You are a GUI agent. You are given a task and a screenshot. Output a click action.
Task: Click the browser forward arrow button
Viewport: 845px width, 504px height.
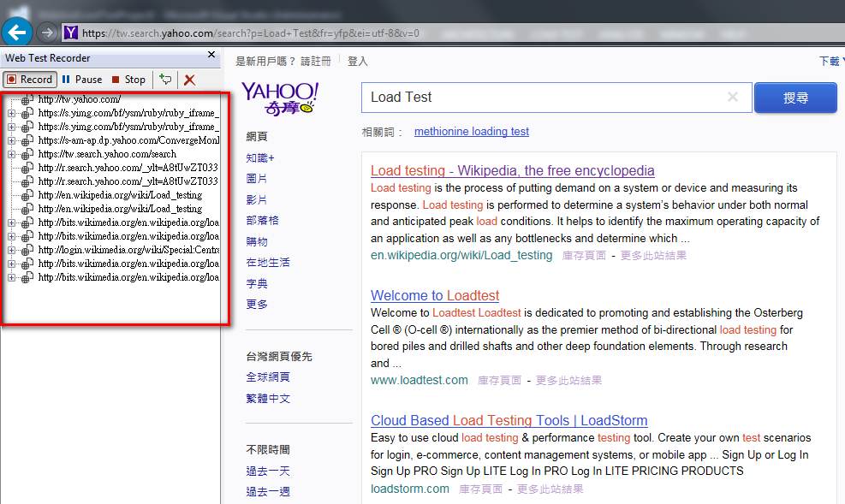coord(47,33)
